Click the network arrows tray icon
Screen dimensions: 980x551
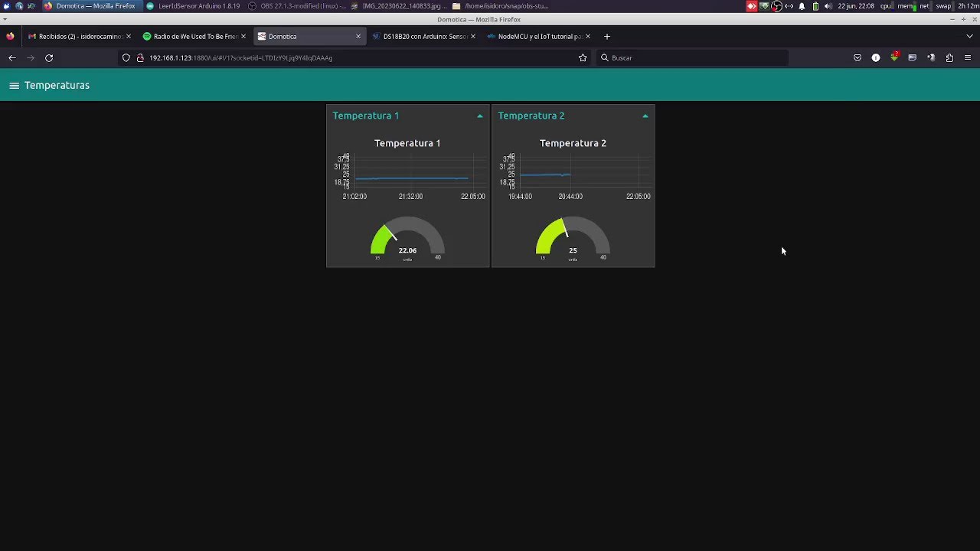(x=789, y=6)
